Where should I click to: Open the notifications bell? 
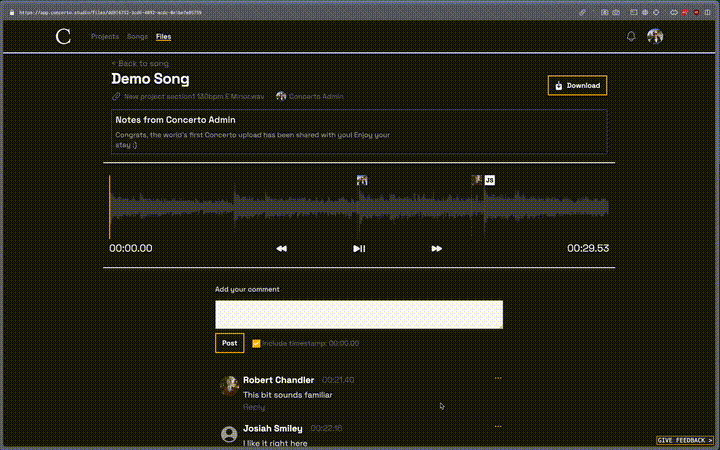(x=631, y=36)
